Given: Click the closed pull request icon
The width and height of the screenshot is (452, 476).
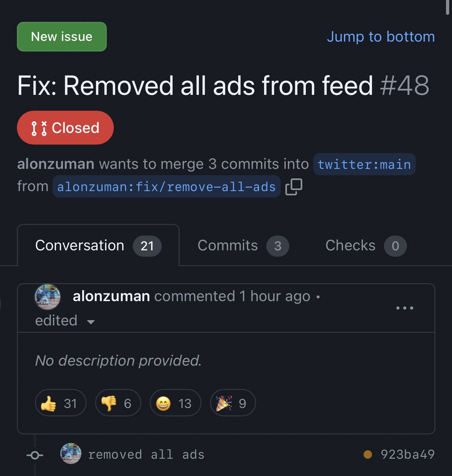Looking at the screenshot, I should [39, 128].
